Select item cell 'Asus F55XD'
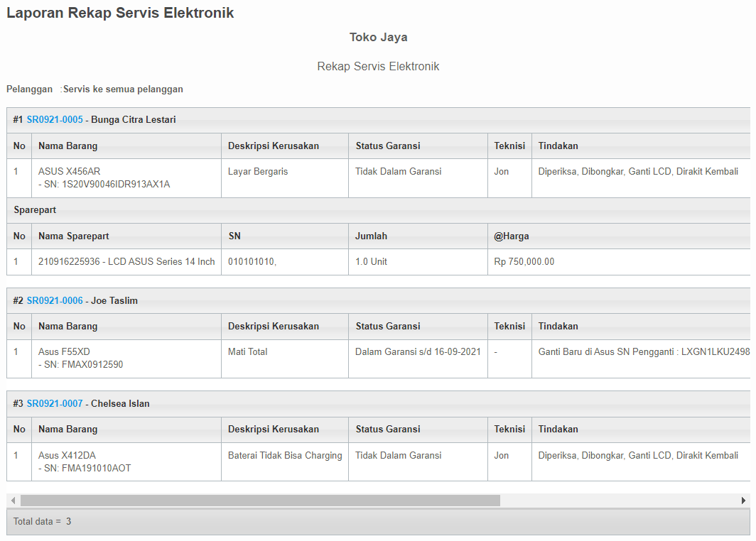This screenshot has height=541, width=756. click(x=64, y=351)
